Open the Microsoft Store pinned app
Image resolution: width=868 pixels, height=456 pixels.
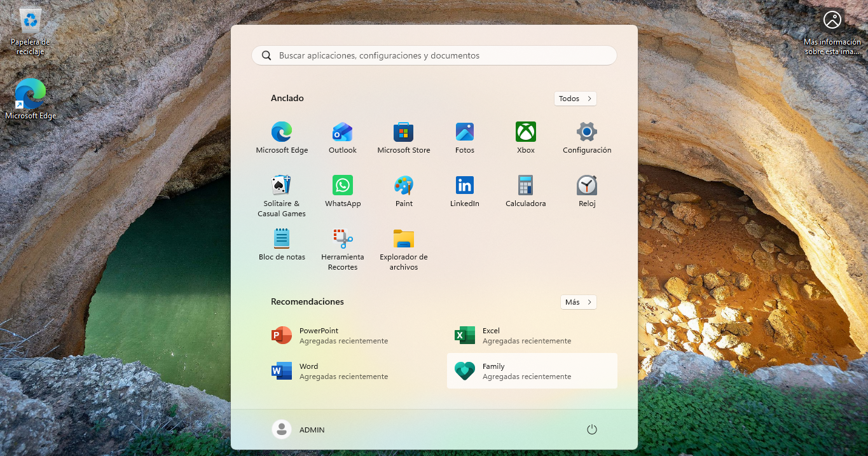pos(404,137)
